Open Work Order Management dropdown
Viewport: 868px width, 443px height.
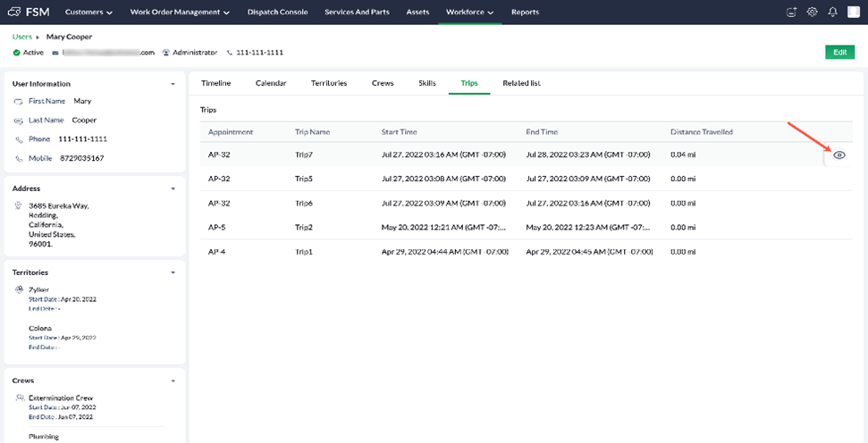pos(180,13)
